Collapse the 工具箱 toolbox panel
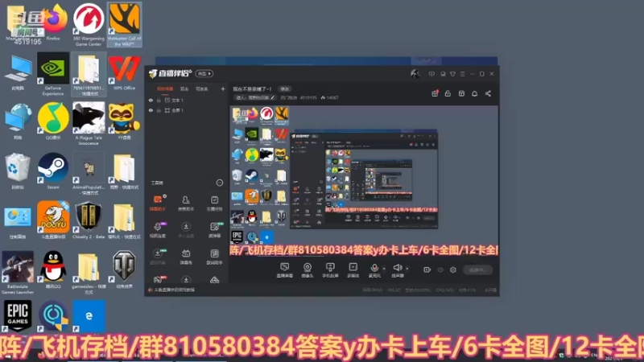644x362 pixels. click(x=219, y=183)
